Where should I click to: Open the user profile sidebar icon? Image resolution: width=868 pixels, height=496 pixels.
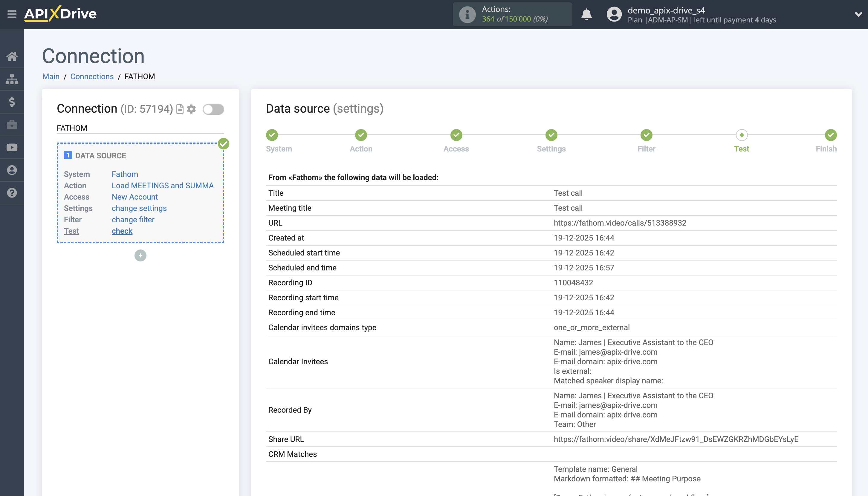click(x=12, y=170)
